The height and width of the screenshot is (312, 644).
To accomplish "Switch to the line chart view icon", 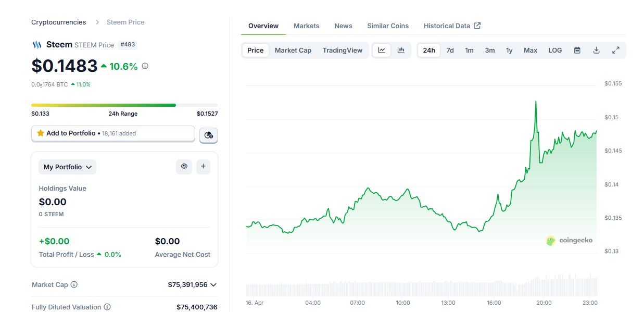I will (382, 51).
